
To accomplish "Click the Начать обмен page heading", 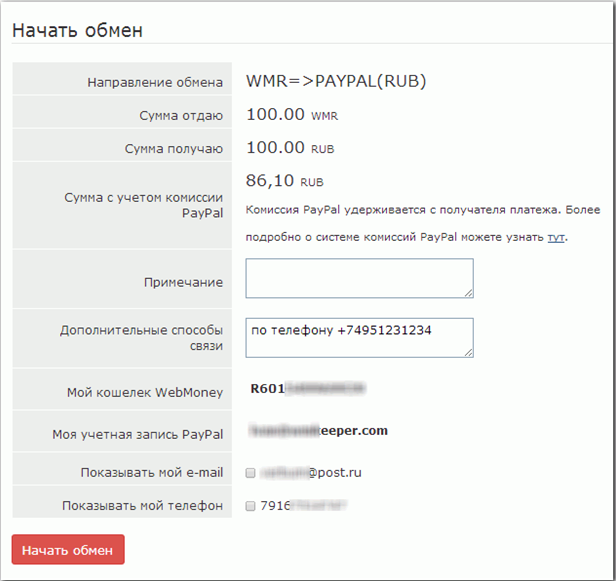I will click(x=77, y=30).
